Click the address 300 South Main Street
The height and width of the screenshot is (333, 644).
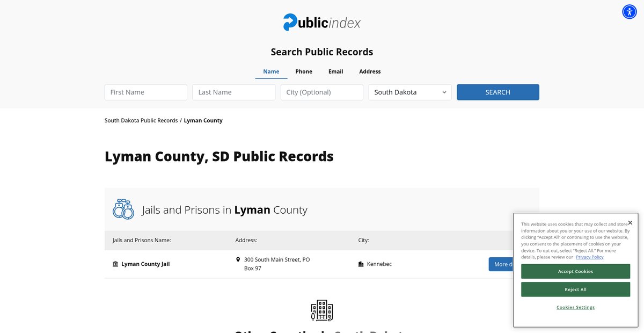(x=277, y=264)
